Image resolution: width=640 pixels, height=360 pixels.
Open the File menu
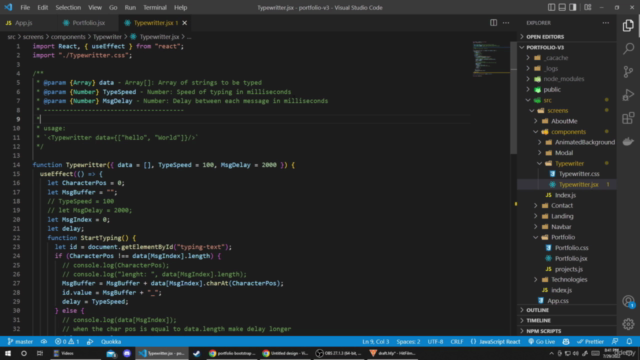click(x=25, y=7)
